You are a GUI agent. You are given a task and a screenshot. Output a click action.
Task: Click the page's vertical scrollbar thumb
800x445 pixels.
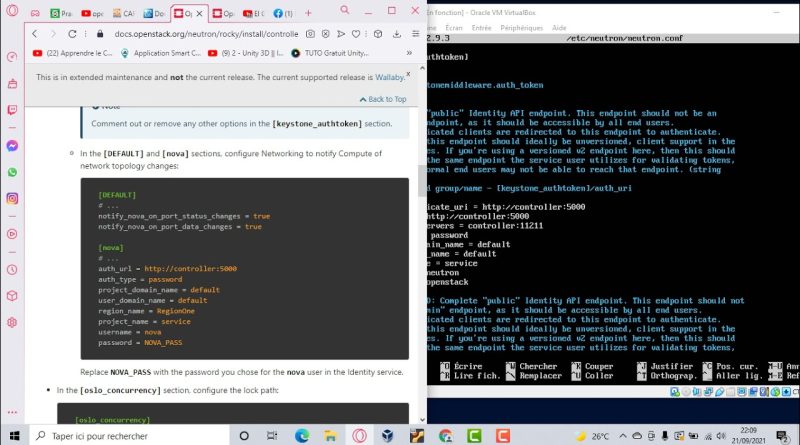[422, 180]
